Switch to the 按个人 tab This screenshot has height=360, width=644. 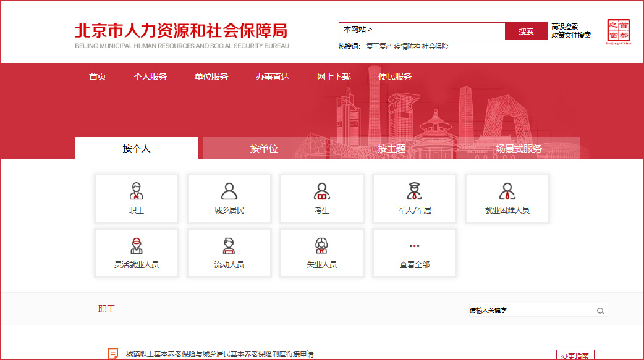[137, 148]
